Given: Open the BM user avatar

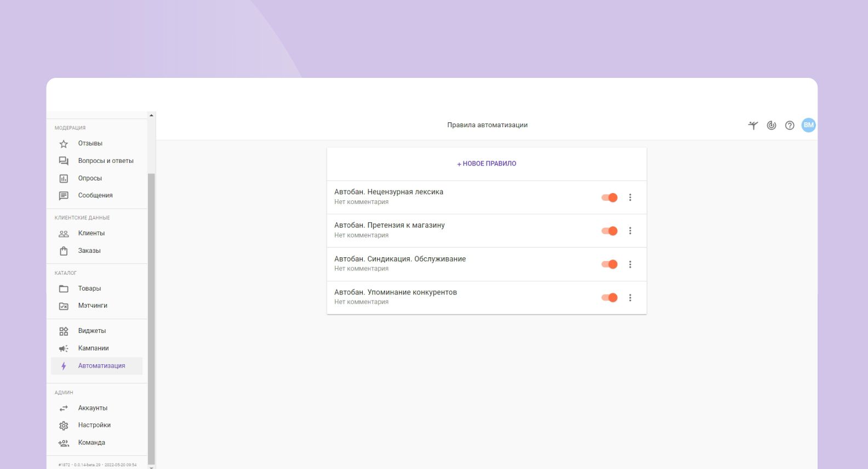Looking at the screenshot, I should tap(808, 125).
